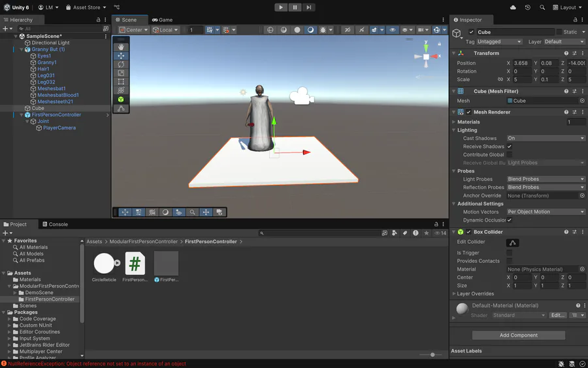Screen dimensions: 588x368
Task: Select FirstPerson script asset
Action: (135, 263)
